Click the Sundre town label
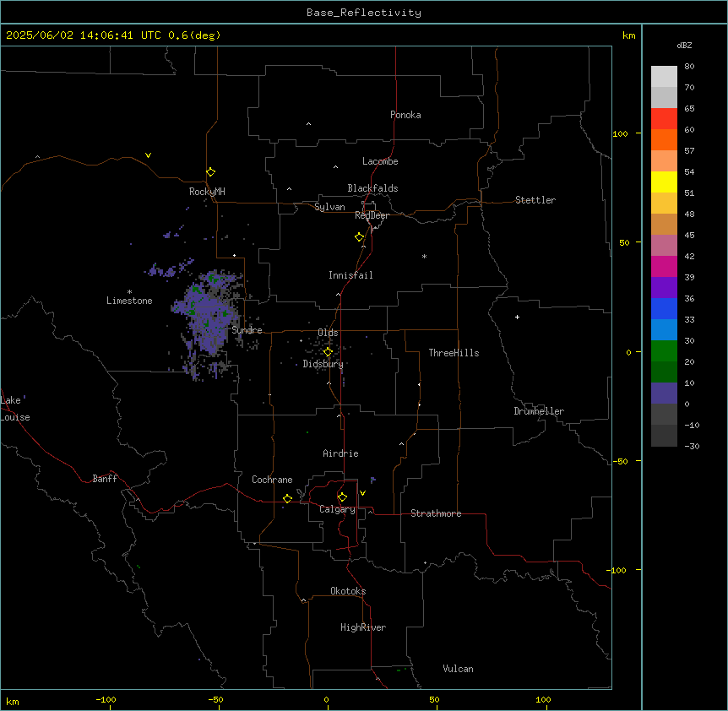The image size is (728, 711). (x=247, y=330)
